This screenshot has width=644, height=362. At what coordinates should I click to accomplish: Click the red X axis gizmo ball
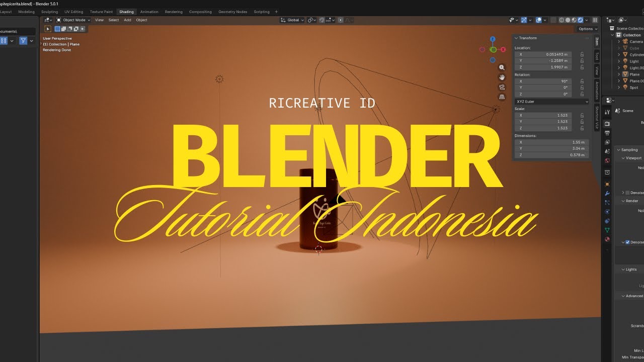pos(503,49)
